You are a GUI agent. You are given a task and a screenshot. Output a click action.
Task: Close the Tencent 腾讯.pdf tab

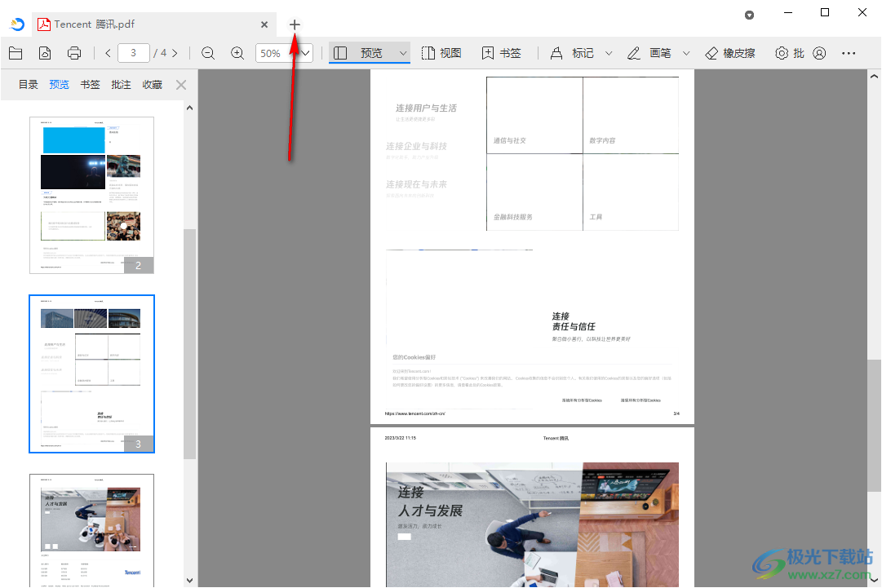(264, 24)
